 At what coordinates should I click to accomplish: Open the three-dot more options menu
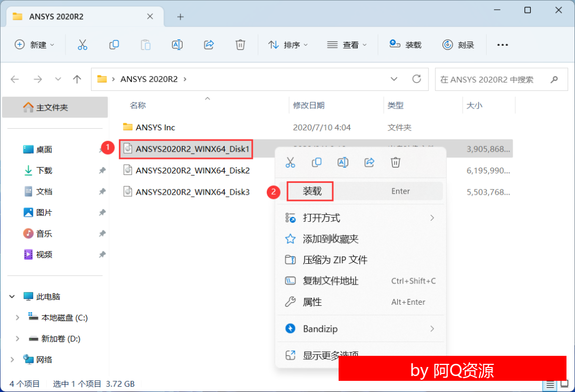503,45
